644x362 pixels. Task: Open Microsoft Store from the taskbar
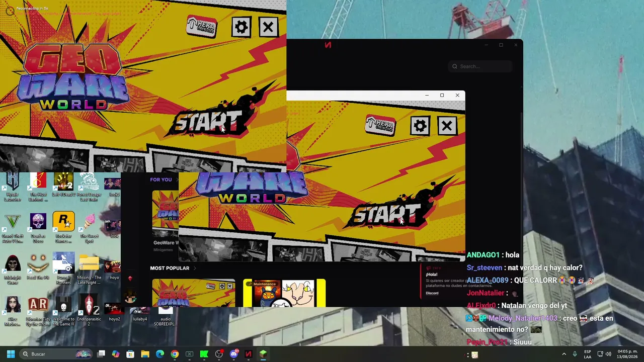pyautogui.click(x=130, y=354)
